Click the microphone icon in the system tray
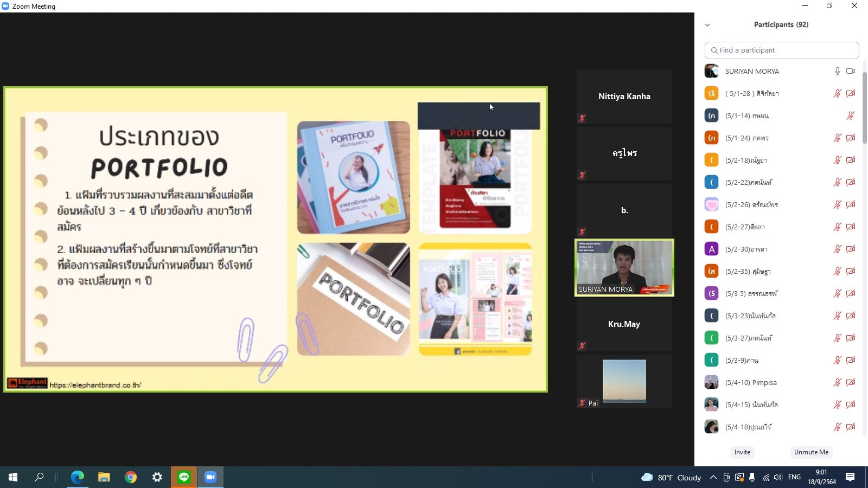 click(752, 478)
